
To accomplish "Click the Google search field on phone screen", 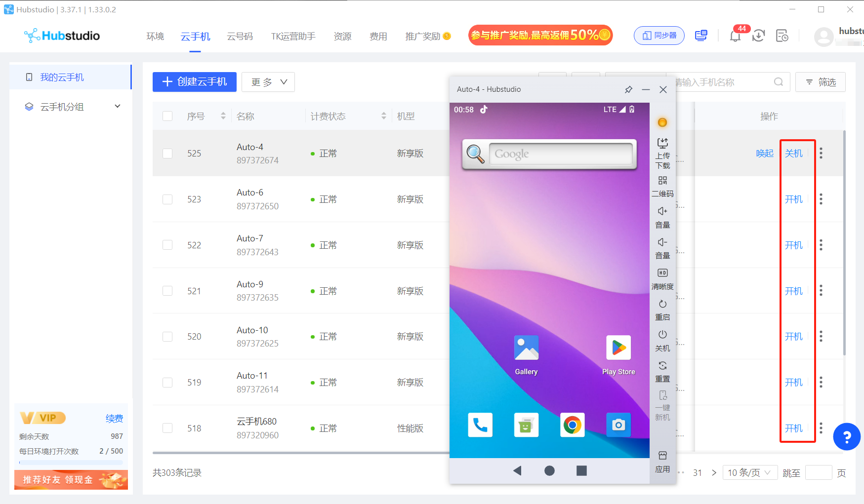I will (560, 154).
